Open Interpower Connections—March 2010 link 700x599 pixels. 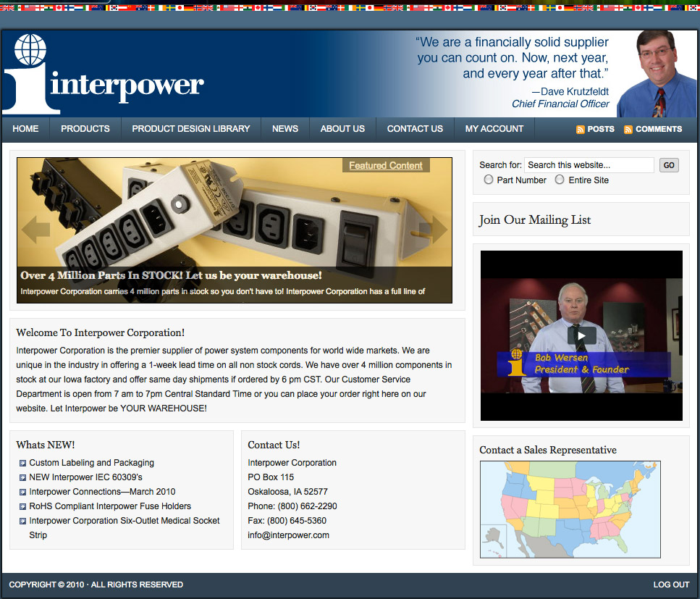tap(102, 492)
